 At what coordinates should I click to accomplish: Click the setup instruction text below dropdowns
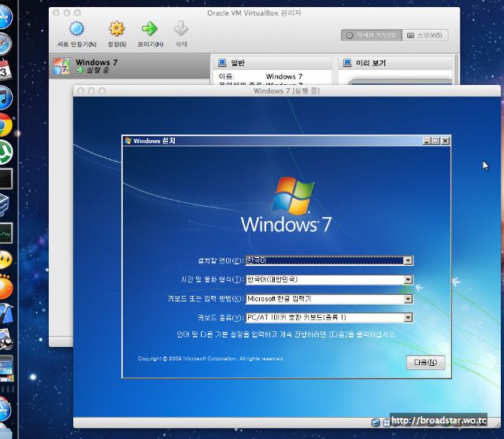pyautogui.click(x=287, y=334)
